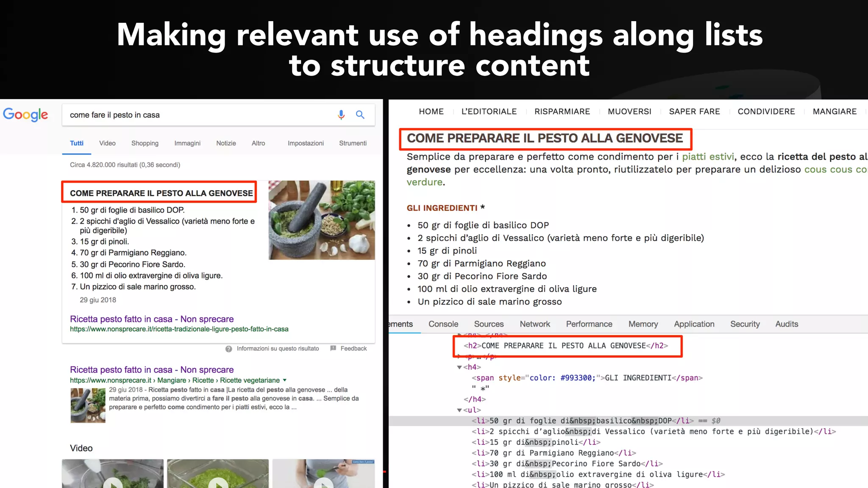868x488 pixels.
Task: Open RISPARMIARE navigation item
Action: [x=562, y=111]
